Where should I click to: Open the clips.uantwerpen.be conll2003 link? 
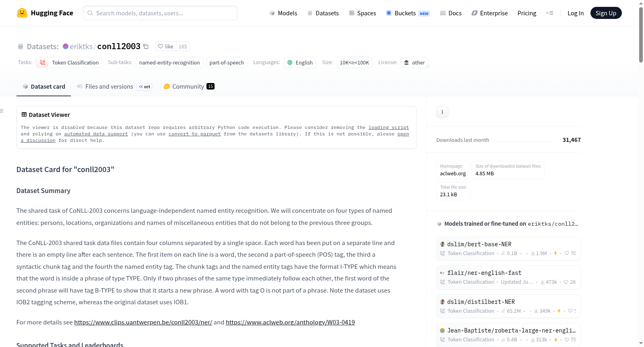[x=143, y=322]
